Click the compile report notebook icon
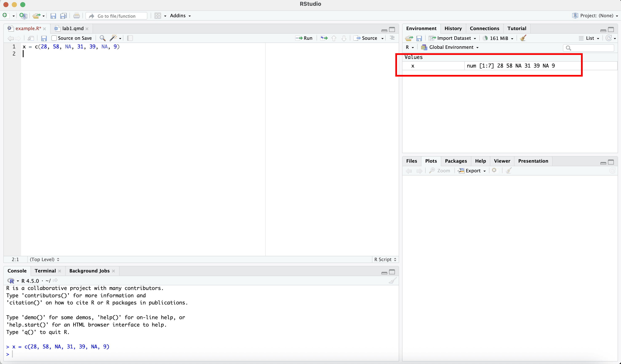 click(130, 38)
